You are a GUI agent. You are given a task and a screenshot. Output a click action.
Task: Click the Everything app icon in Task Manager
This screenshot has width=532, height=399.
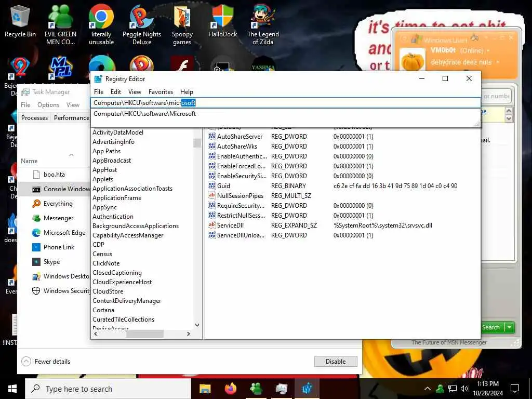(x=36, y=204)
